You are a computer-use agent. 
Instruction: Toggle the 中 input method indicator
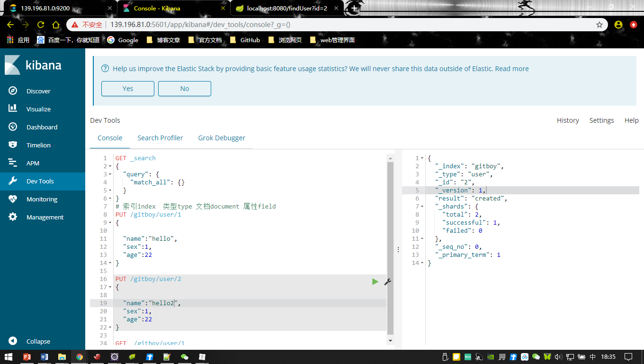[593, 356]
